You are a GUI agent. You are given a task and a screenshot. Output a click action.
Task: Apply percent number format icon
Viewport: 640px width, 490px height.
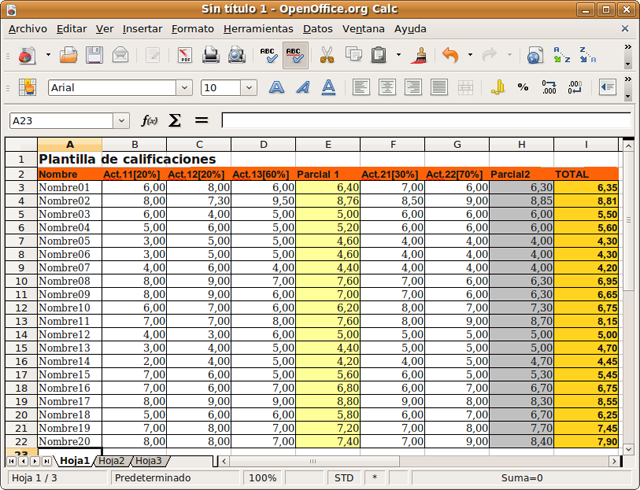pyautogui.click(x=522, y=88)
